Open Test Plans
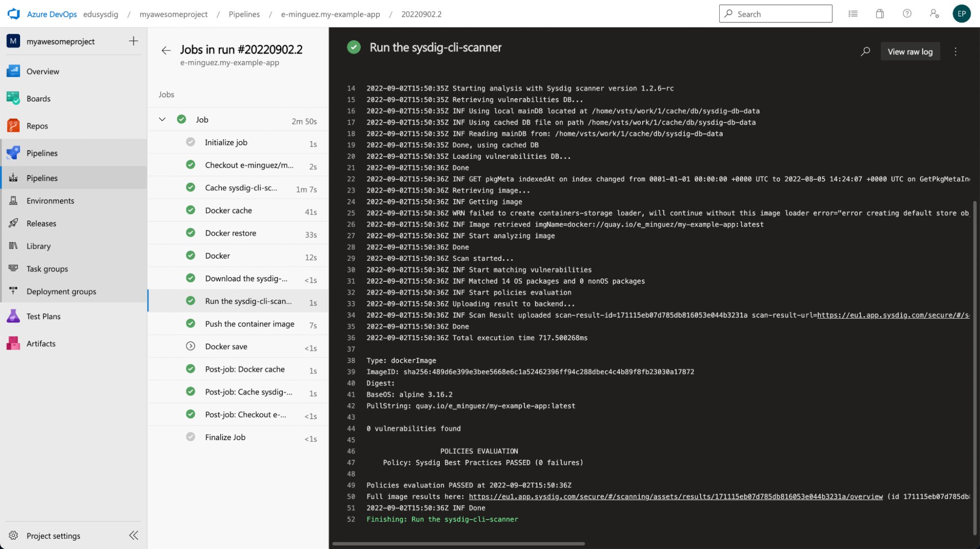Viewport: 980px width, 549px height. [44, 316]
